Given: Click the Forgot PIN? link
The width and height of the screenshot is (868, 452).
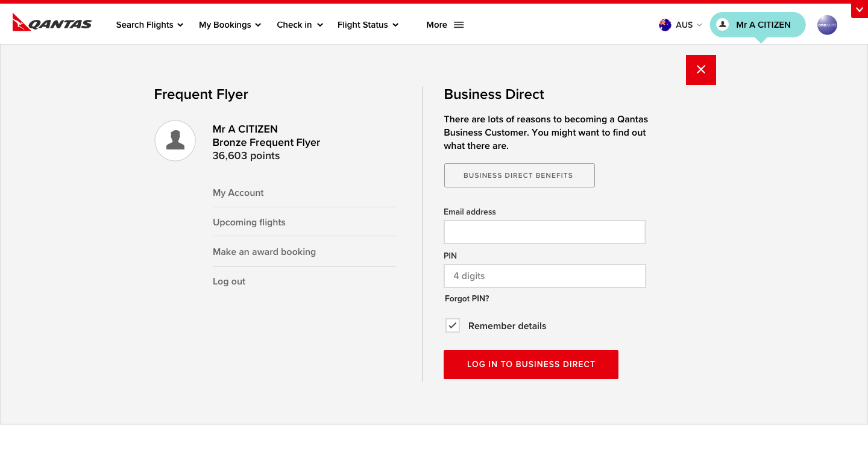Looking at the screenshot, I should point(467,299).
